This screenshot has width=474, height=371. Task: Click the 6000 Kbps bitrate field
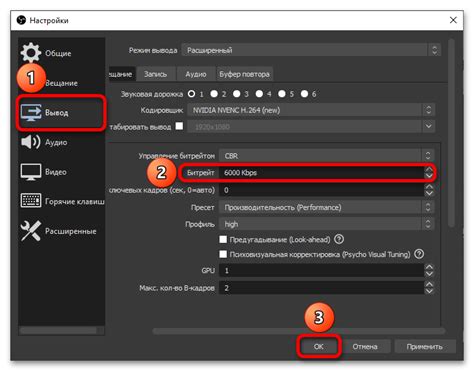[322, 173]
